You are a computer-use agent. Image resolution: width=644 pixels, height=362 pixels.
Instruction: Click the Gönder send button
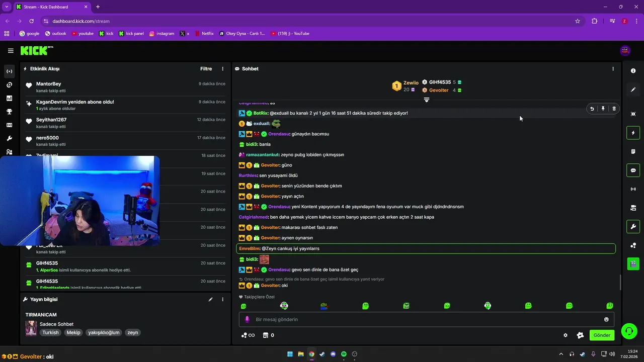602,335
